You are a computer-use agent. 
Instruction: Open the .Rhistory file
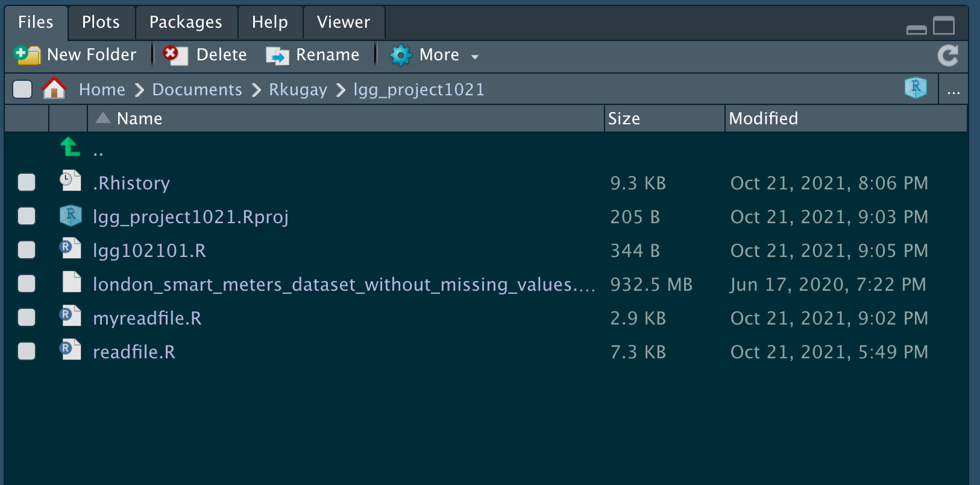point(131,183)
